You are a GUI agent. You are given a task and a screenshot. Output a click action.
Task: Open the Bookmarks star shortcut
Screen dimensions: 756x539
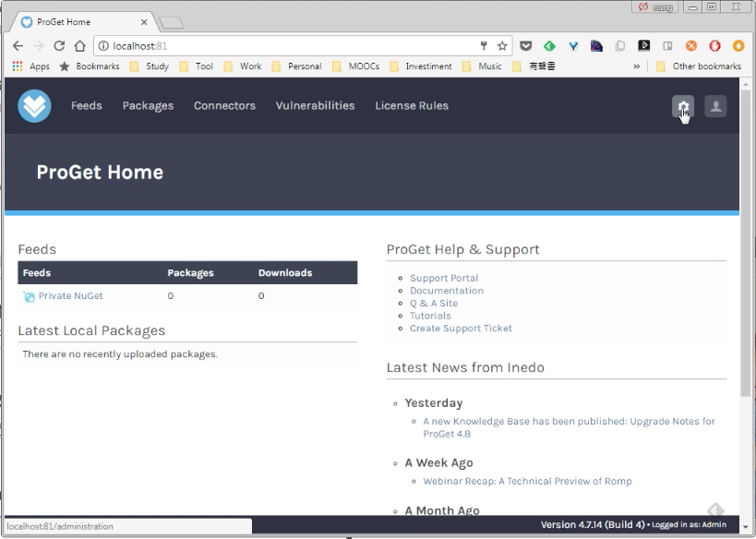tap(90, 66)
